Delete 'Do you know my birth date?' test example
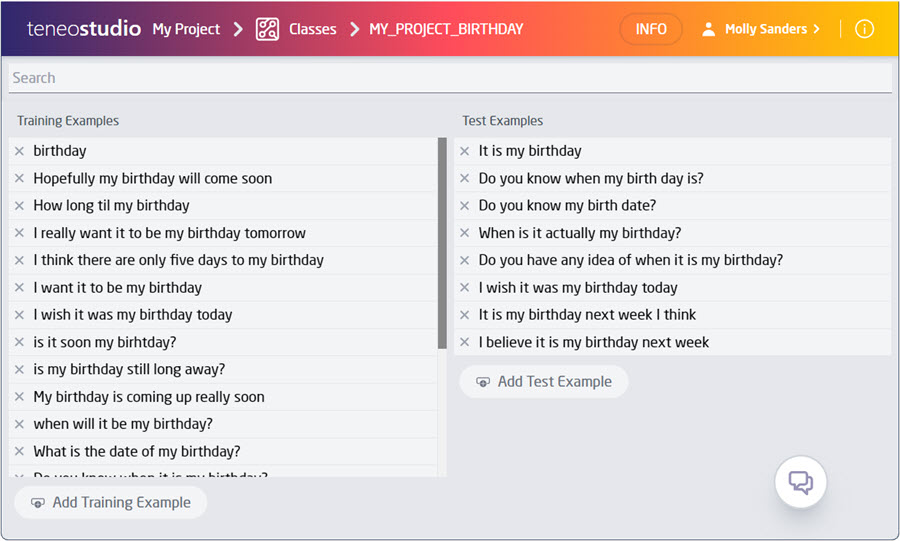This screenshot has height=541, width=900. pos(464,206)
